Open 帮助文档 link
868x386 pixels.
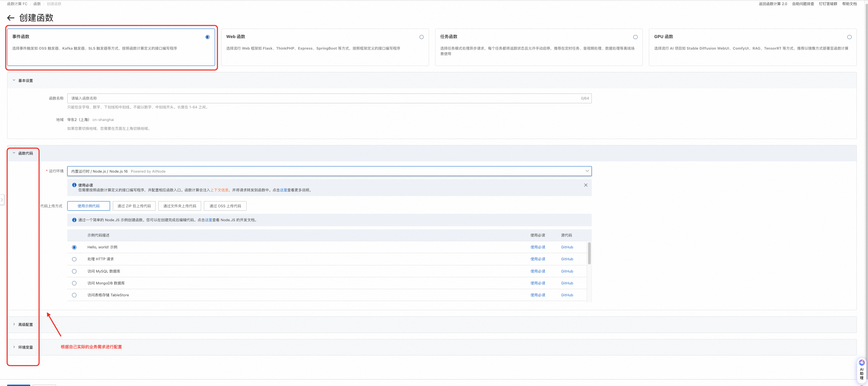[x=849, y=4]
